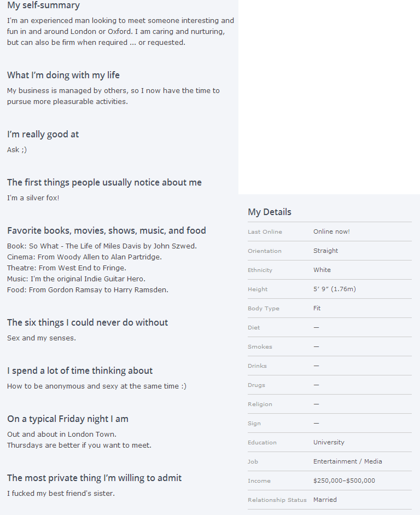Click the "I'm a silver fox!" text

coord(33,198)
